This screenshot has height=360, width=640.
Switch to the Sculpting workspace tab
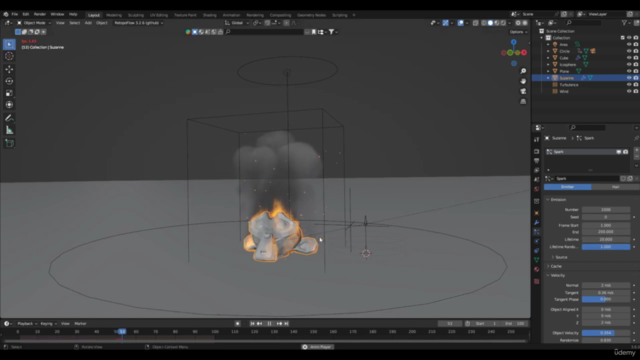click(x=136, y=15)
